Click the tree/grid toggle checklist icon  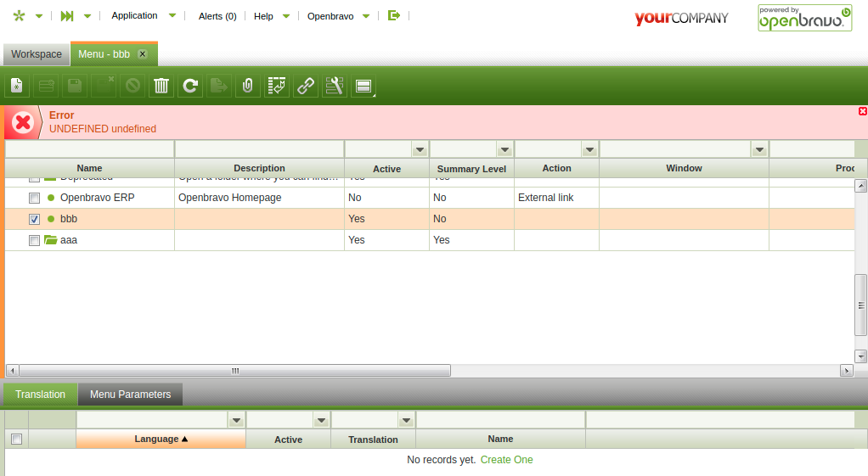(276, 86)
